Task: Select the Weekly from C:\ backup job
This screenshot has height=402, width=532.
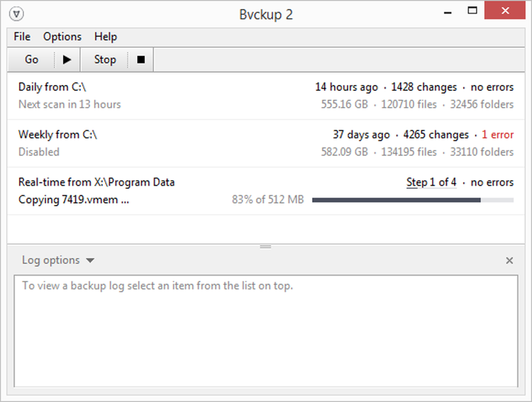Action: (57, 135)
